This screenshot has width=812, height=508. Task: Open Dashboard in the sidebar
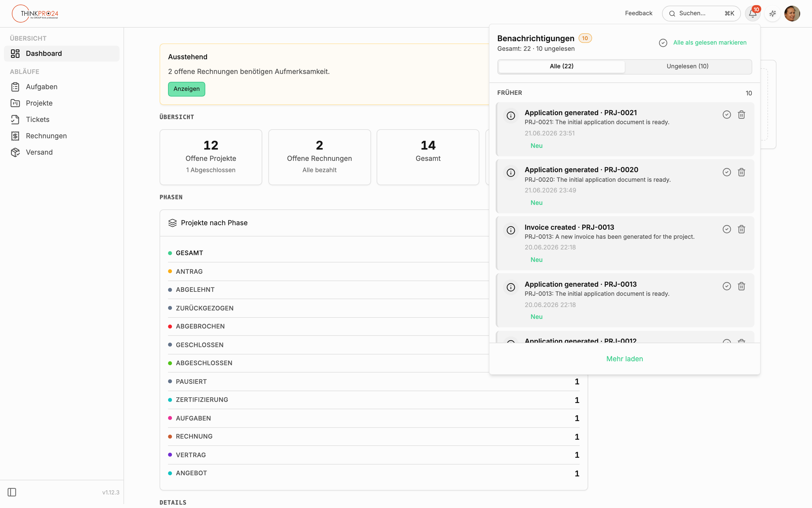coord(62,53)
